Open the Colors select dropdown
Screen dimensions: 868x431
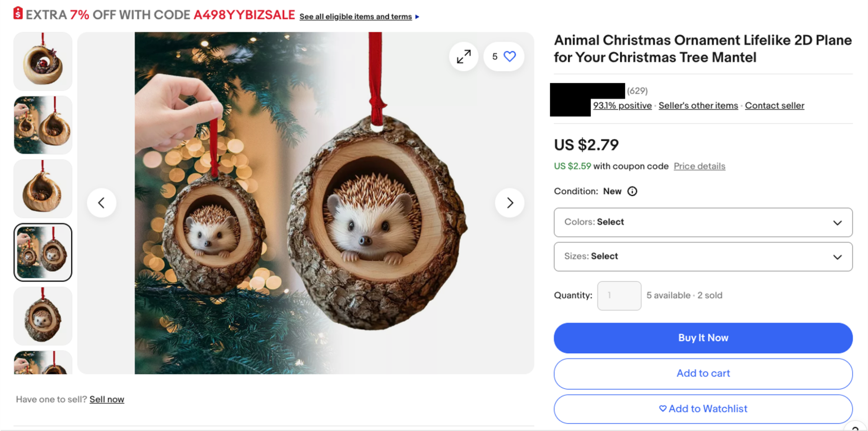coord(703,222)
